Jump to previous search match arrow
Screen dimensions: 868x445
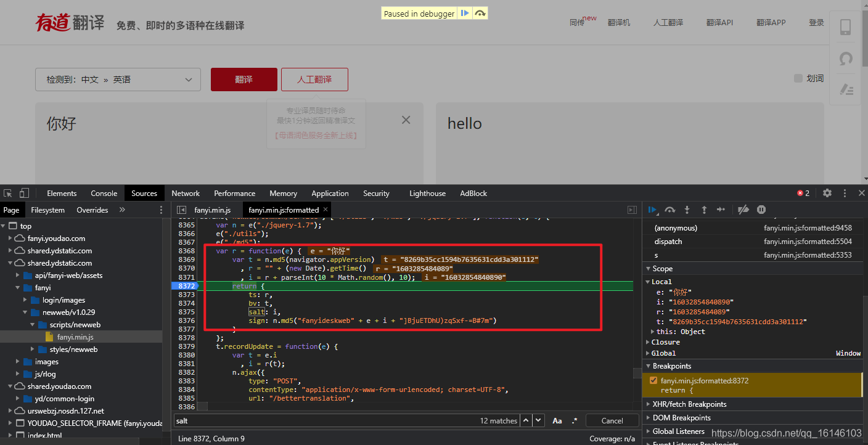point(526,420)
